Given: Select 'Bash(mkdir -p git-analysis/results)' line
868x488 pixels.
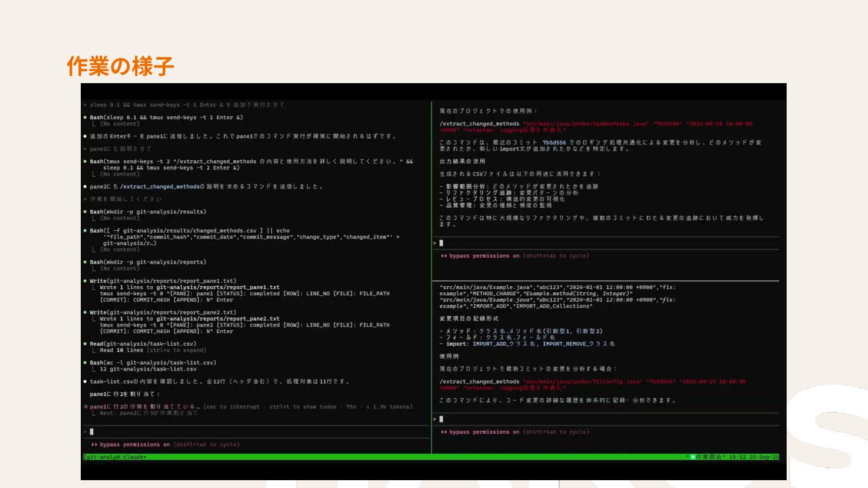Looking at the screenshot, I should [148, 211].
